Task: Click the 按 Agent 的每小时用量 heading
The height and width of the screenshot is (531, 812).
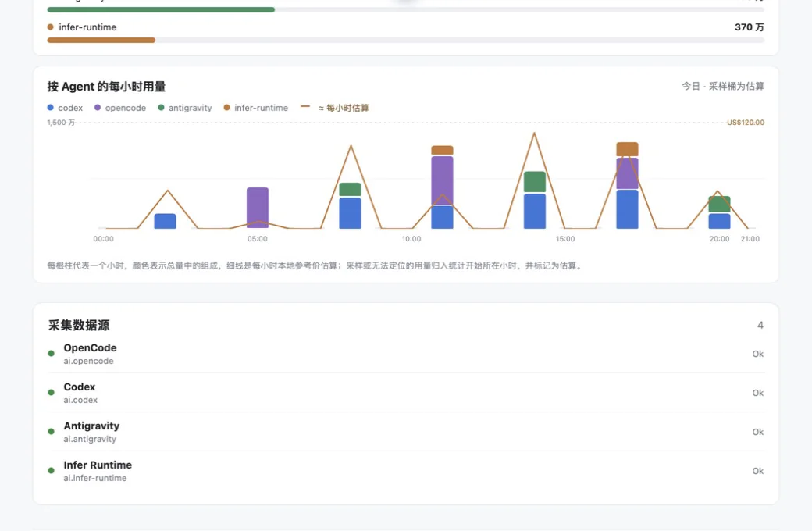Action: (106, 87)
